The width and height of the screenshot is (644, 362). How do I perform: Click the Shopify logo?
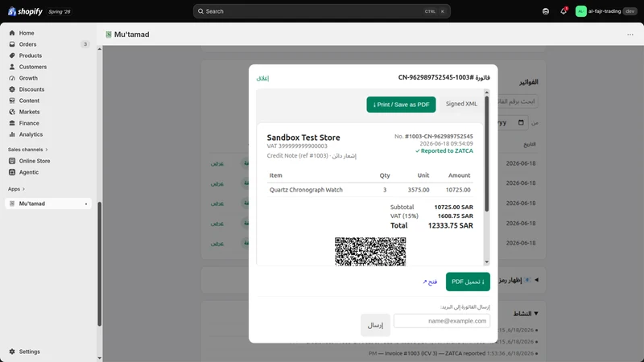click(x=25, y=11)
